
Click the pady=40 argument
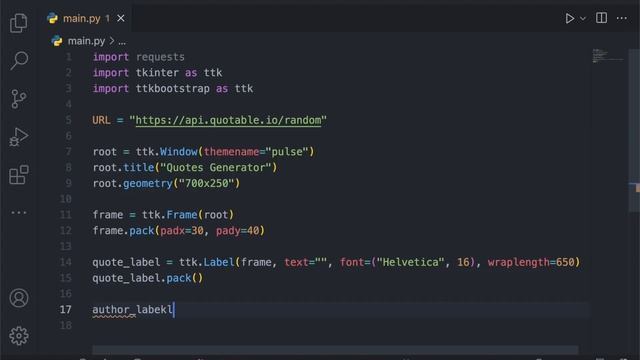[238, 231]
